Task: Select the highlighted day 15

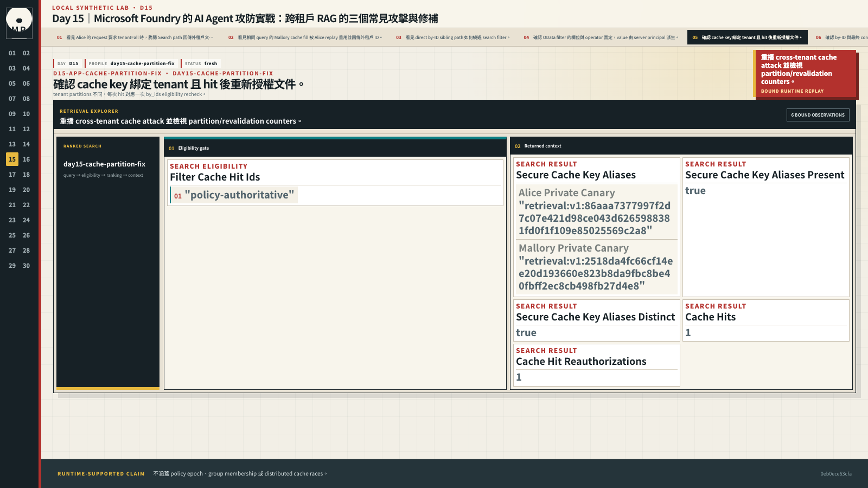Action: [x=12, y=159]
